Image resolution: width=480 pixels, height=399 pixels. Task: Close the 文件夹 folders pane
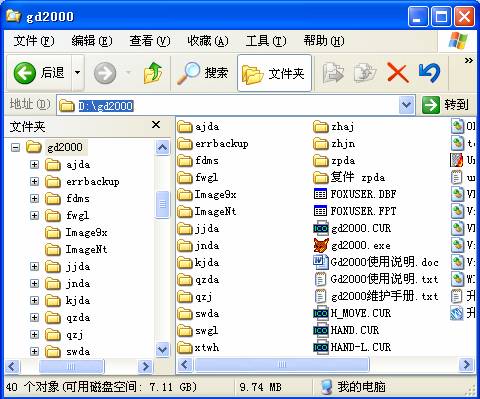[156, 125]
